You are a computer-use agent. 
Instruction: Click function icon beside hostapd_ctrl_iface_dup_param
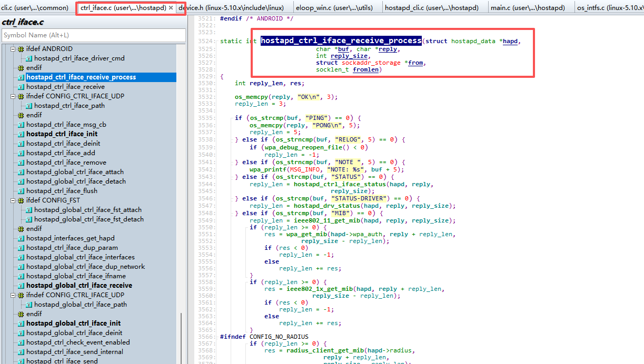(x=21, y=248)
